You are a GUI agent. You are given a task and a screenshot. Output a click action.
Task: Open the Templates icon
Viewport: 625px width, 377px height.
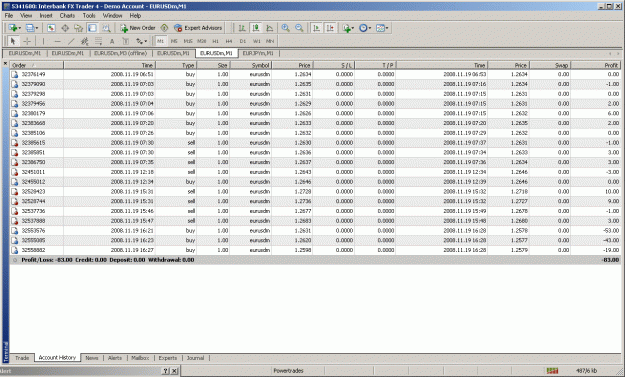[x=380, y=28]
